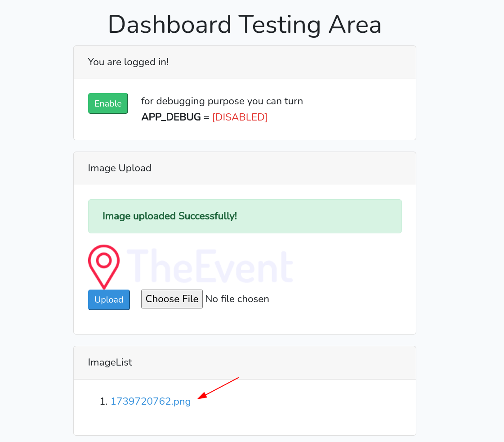Click the red arrow annotation
504x442 pixels.
coord(219,388)
